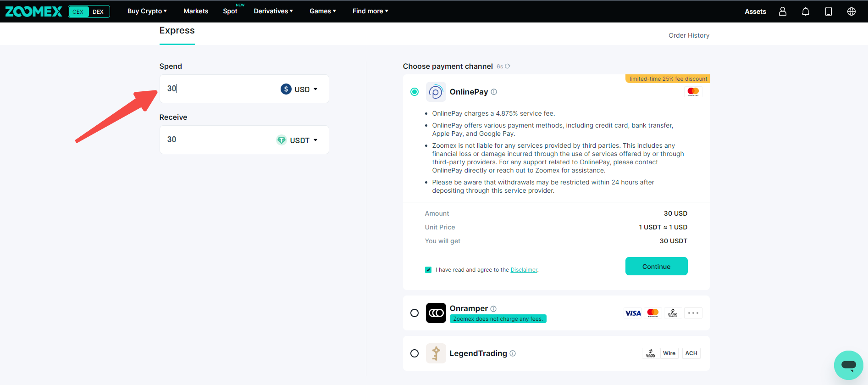Select the Onramper payment channel radio button

coord(415,313)
